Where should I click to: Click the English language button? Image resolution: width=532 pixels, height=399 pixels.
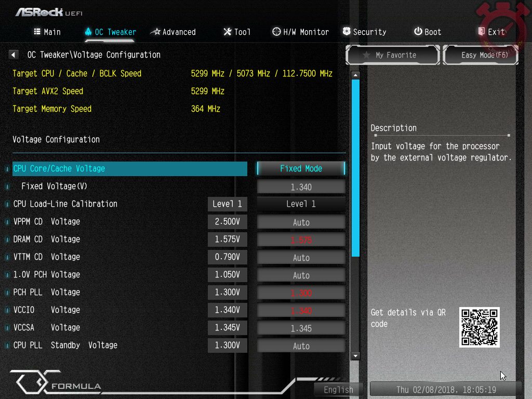pos(338,389)
